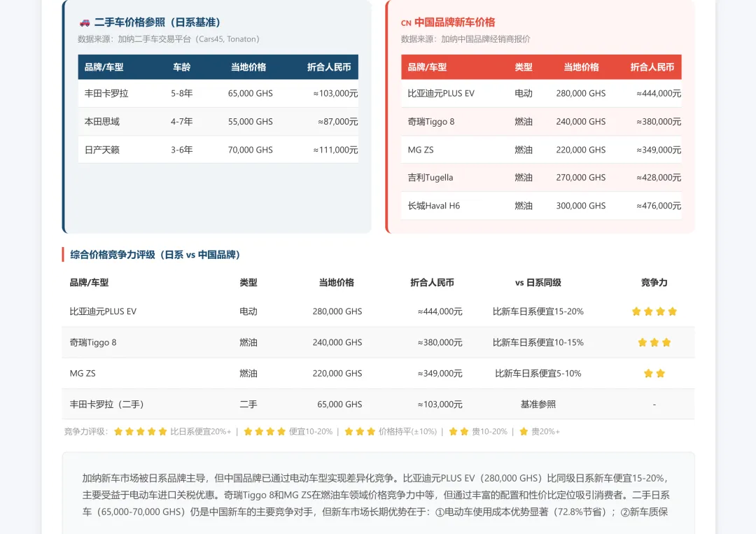The width and height of the screenshot is (756, 534).
Task: Click the 综合价格竞争力评级 section heading
Action: pyautogui.click(x=155, y=255)
